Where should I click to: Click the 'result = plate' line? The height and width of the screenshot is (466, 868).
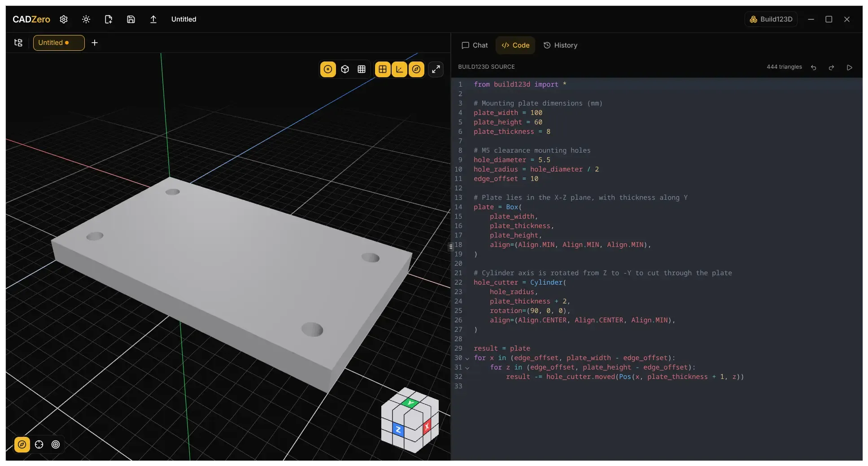502,348
